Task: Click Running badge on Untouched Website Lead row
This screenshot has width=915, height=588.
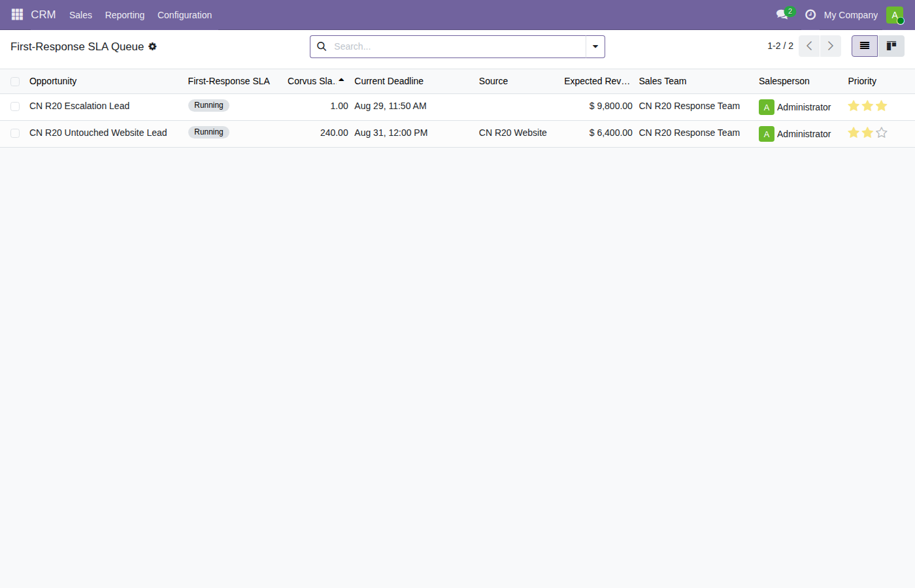Action: [x=208, y=132]
